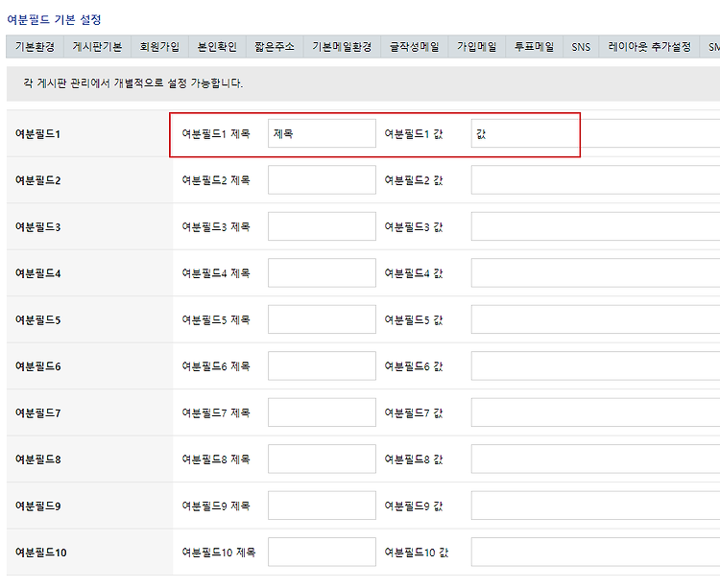Go to the 짧은주소 tab

275,47
